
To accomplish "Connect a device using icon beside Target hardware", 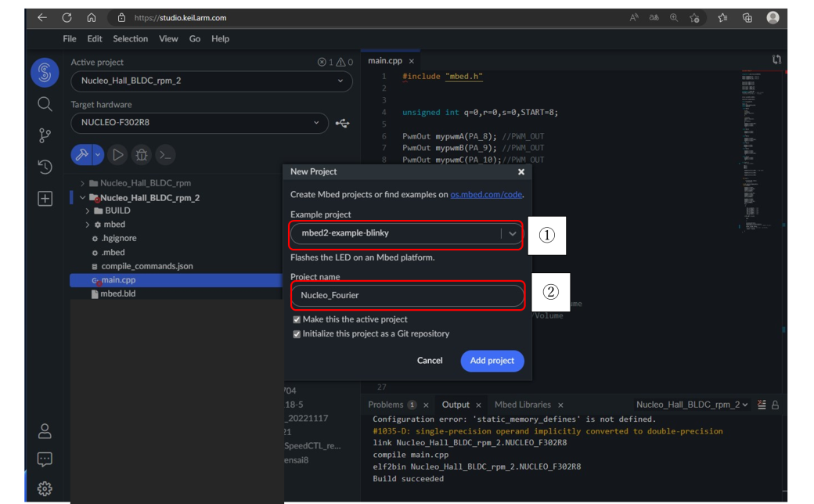I will pyautogui.click(x=342, y=122).
